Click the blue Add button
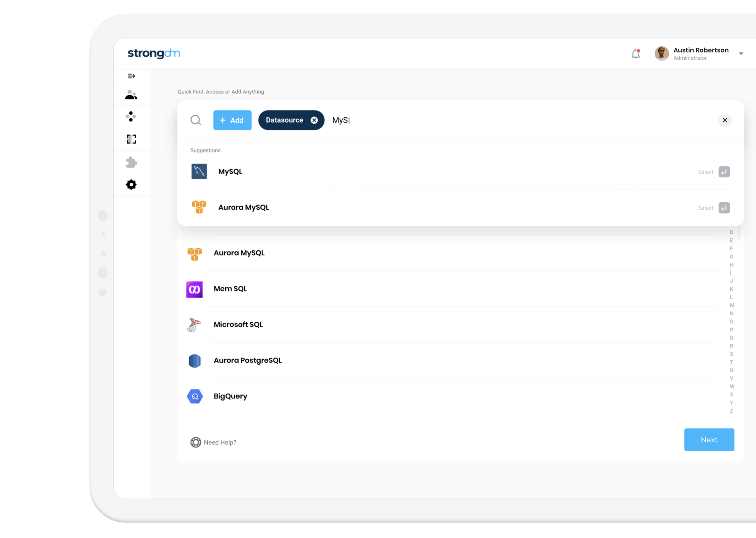This screenshot has height=538, width=756. pos(232,120)
